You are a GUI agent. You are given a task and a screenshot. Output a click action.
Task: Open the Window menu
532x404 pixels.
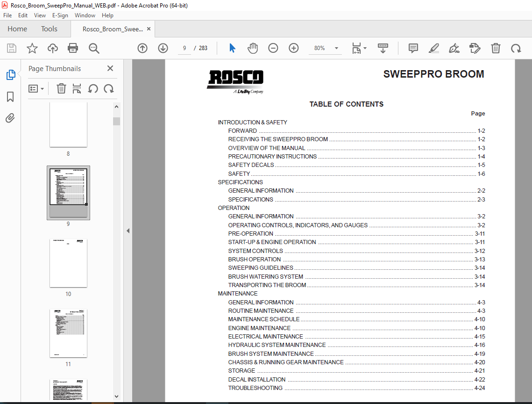point(85,15)
